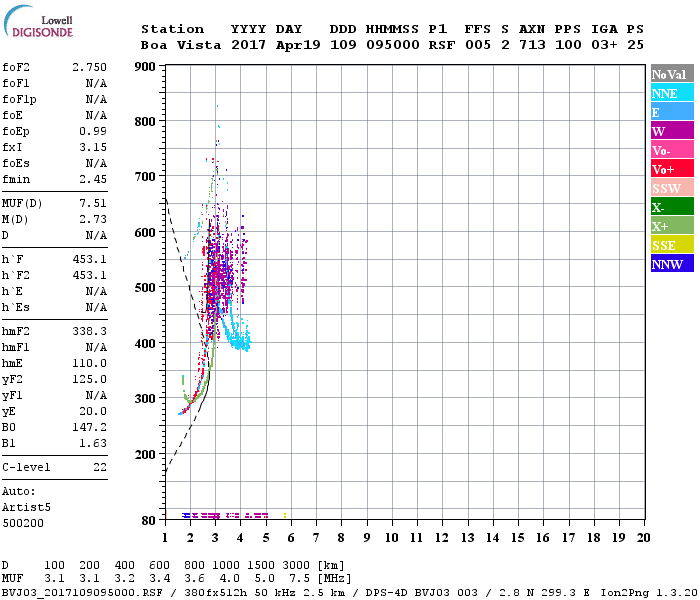Screen dimensions: 700x600
Task: Click the Vo- pink legend swatch
Action: coord(671,151)
